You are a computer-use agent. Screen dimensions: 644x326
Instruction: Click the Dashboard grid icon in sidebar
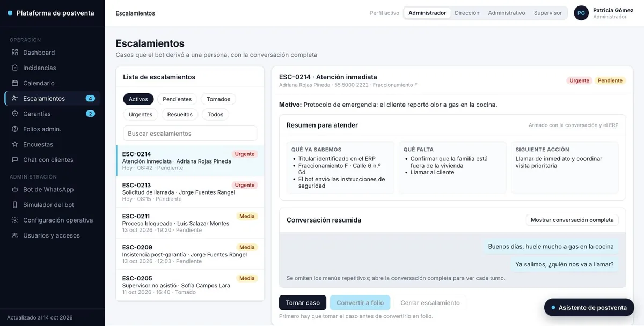point(15,53)
